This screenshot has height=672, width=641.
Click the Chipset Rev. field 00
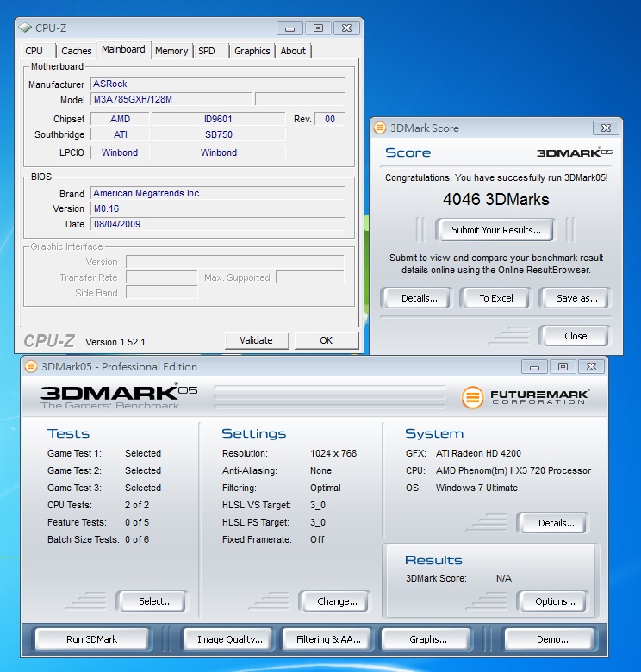tap(330, 119)
